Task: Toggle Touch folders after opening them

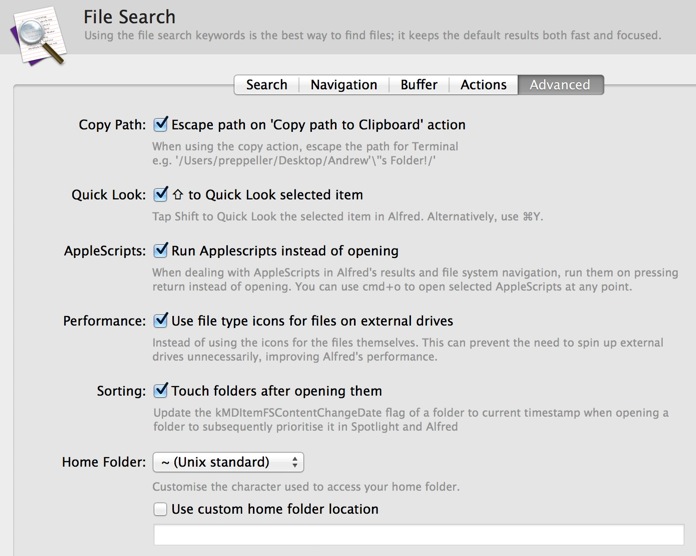Action: [x=160, y=390]
